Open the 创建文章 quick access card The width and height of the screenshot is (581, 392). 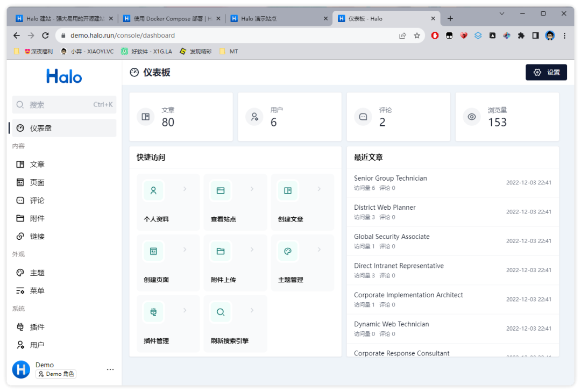tap(302, 202)
